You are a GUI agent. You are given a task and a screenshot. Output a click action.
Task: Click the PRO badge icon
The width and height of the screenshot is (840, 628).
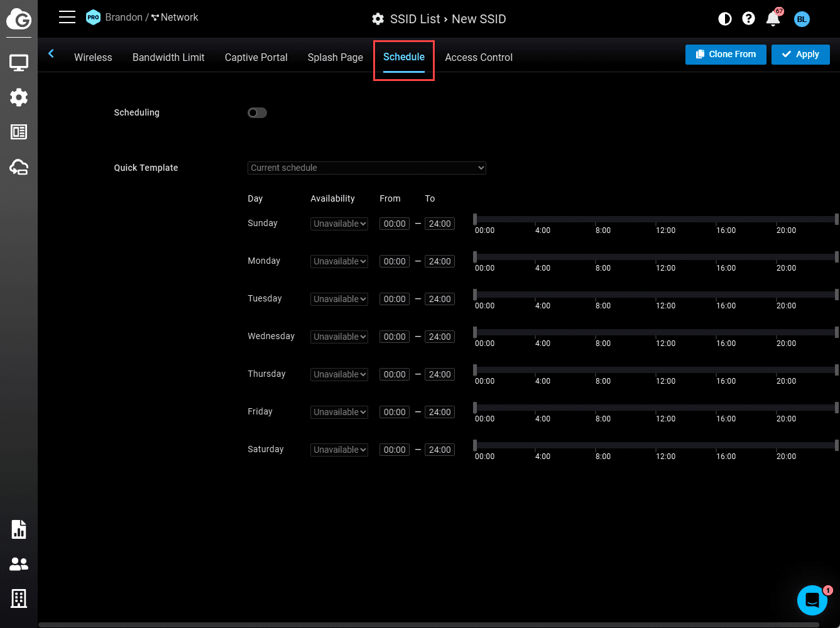click(x=93, y=18)
